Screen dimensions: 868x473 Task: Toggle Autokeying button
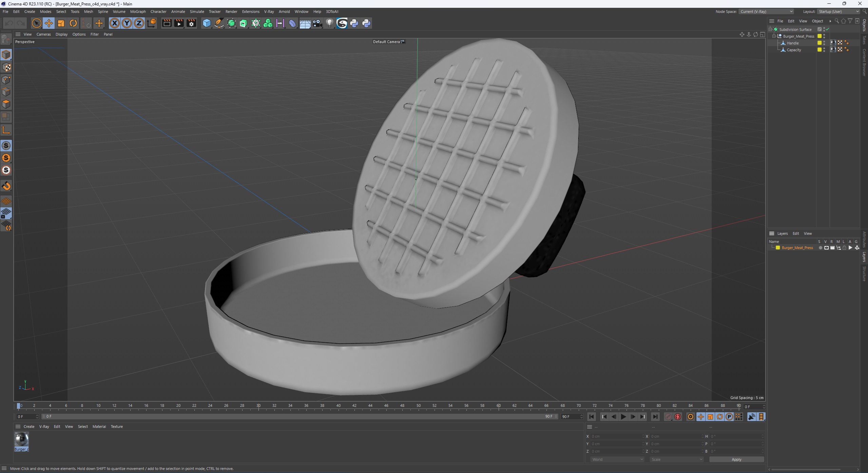click(x=678, y=417)
